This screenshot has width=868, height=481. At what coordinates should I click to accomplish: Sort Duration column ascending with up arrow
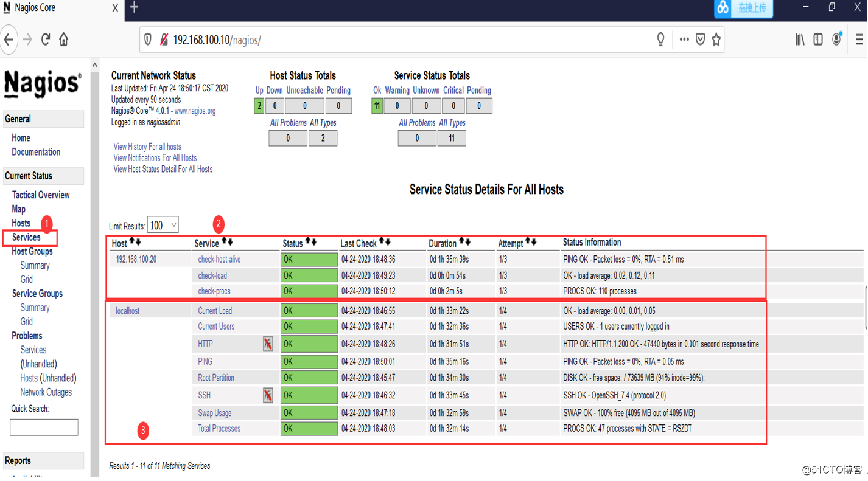461,242
